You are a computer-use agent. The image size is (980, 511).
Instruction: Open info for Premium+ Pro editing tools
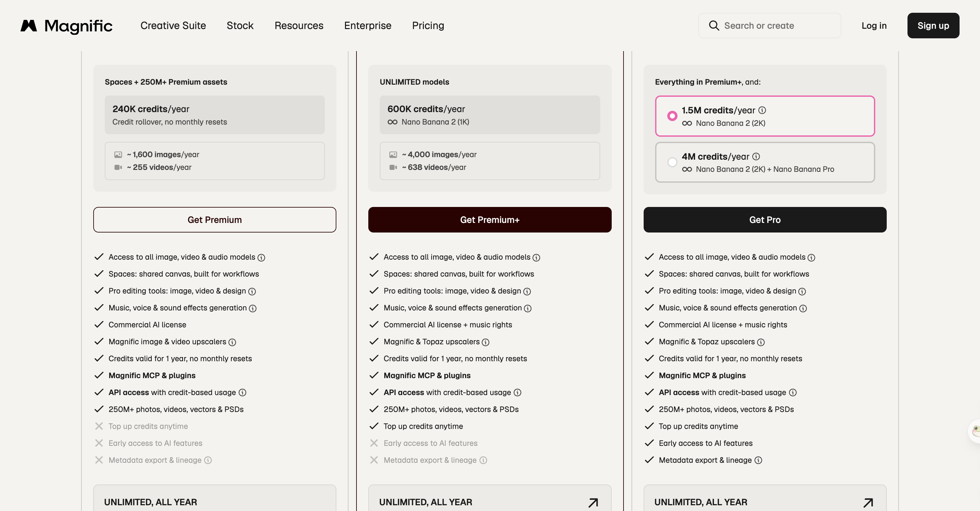click(527, 292)
